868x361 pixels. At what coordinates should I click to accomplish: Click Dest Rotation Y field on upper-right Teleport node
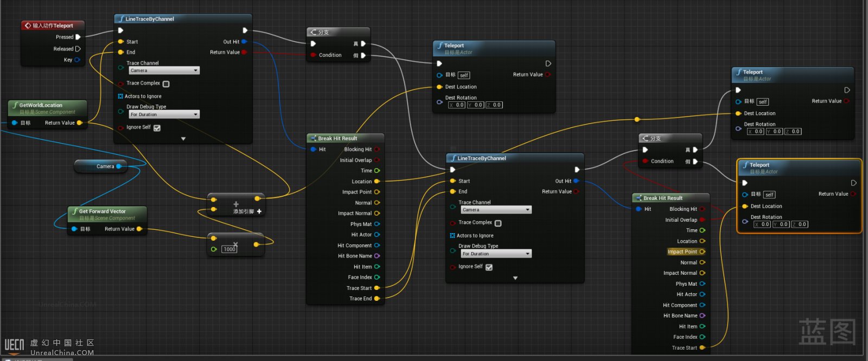pos(774,132)
